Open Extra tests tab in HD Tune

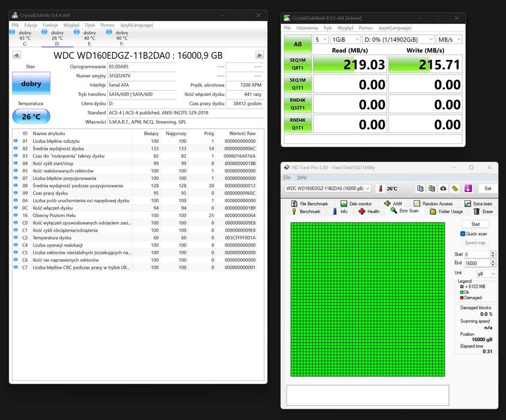pyautogui.click(x=478, y=203)
